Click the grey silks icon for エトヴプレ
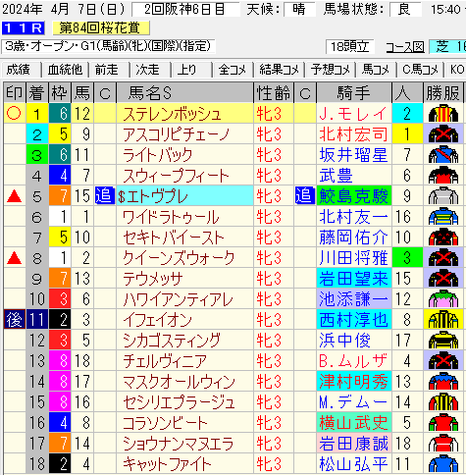The image size is (466, 476). [443, 196]
